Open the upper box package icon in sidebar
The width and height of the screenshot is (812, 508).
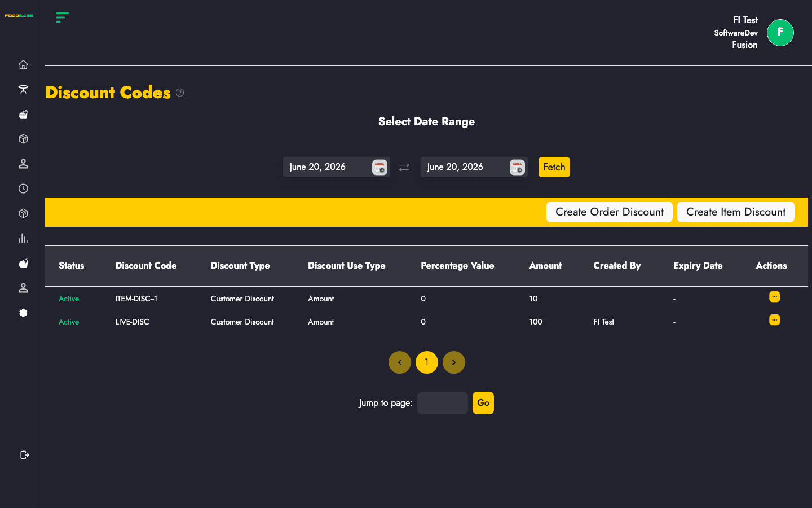[23, 139]
